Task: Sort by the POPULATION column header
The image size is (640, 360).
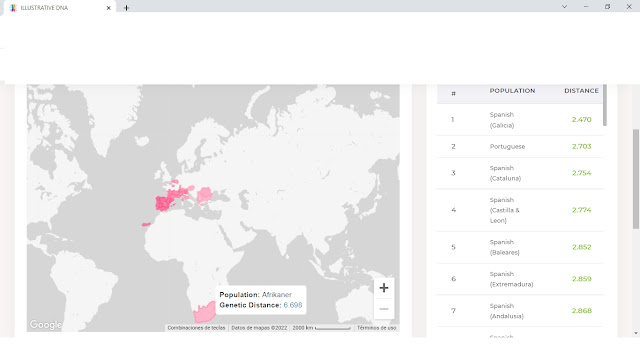Action: coord(512,91)
